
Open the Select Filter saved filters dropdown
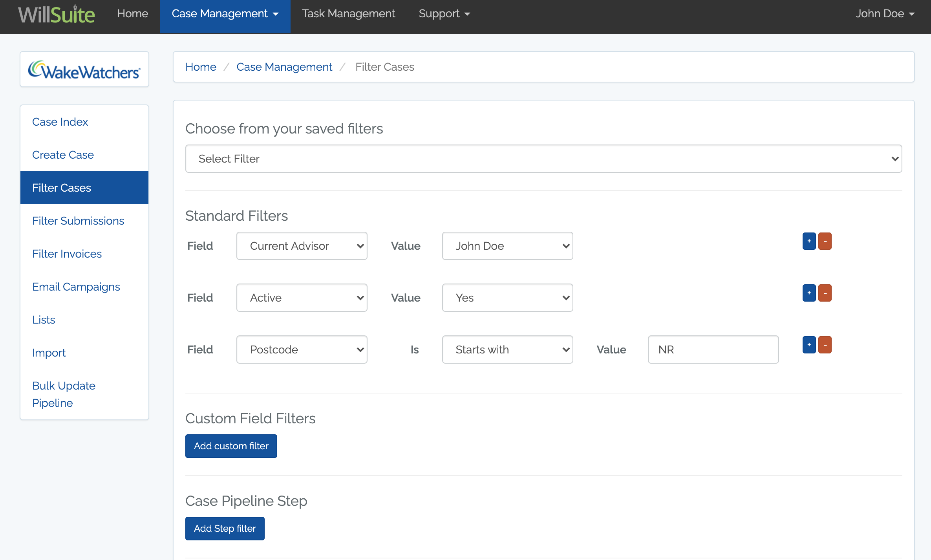tap(543, 159)
